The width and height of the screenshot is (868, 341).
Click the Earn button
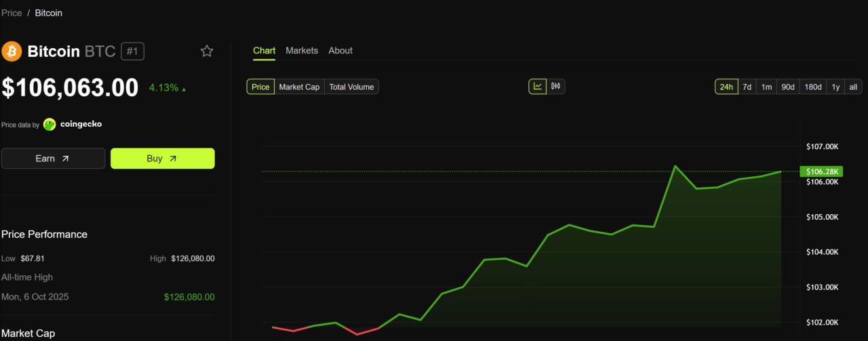pyautogui.click(x=53, y=159)
